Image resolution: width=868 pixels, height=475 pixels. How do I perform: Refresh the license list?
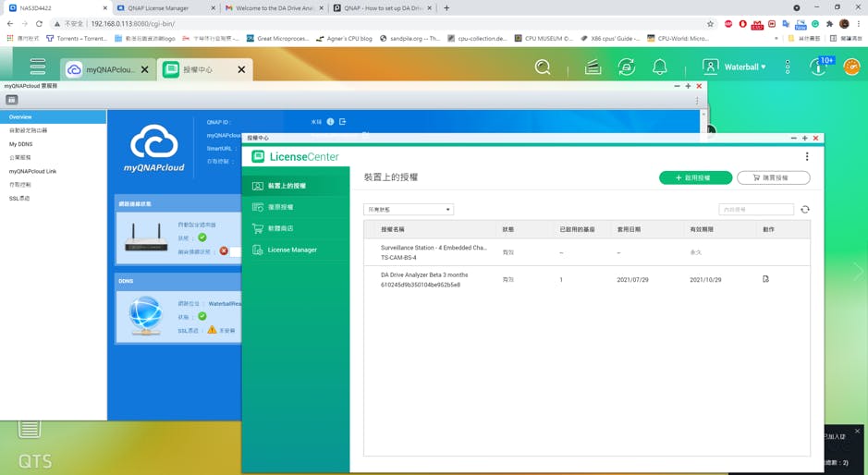tap(805, 210)
